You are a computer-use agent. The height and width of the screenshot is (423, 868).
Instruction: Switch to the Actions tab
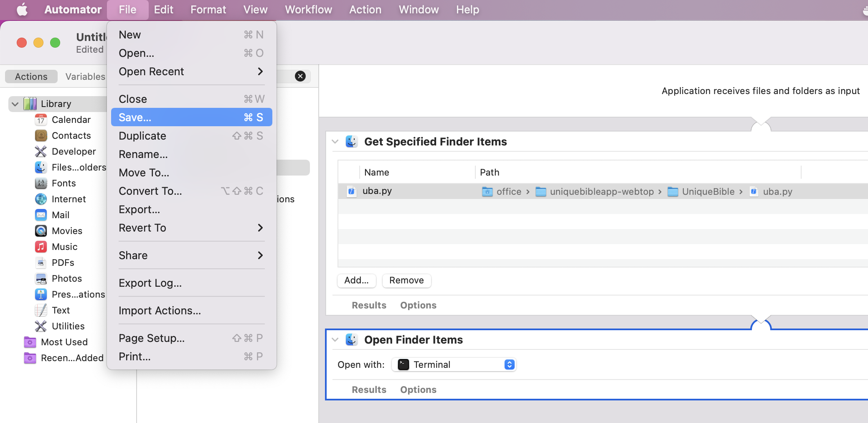[31, 76]
